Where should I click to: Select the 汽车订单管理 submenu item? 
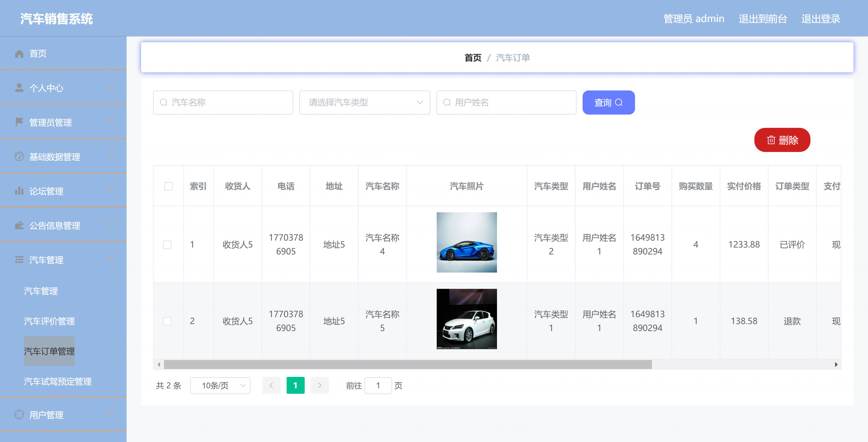(x=49, y=351)
